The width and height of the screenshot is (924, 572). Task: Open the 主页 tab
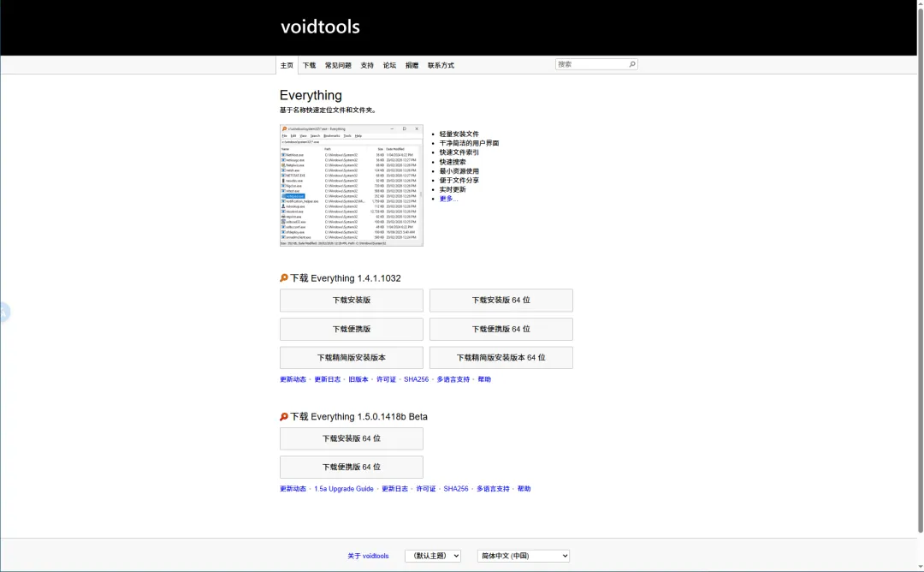click(287, 65)
